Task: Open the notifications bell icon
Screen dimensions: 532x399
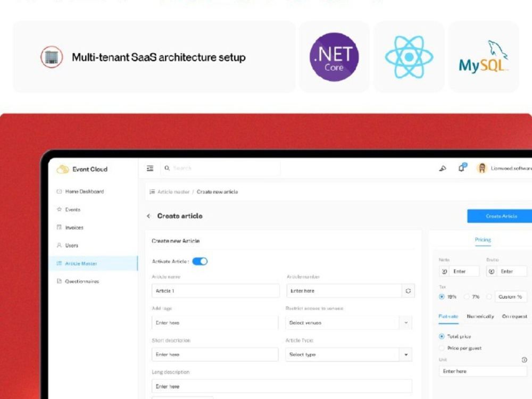Action: (x=462, y=168)
